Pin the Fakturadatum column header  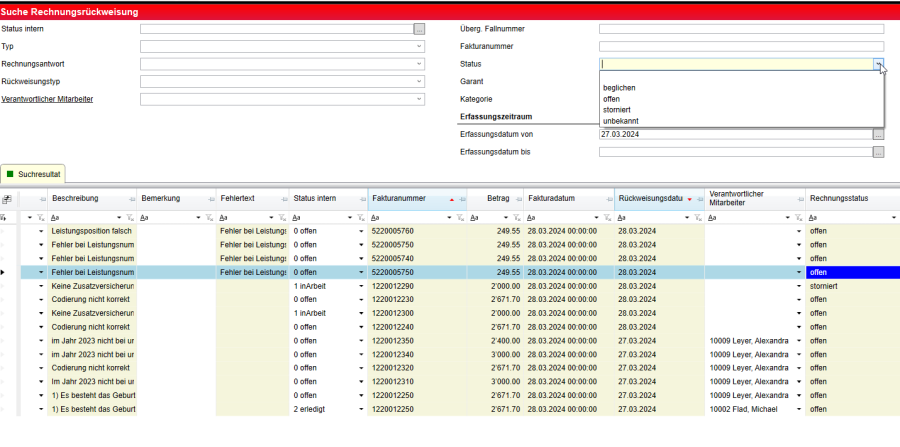click(x=607, y=199)
